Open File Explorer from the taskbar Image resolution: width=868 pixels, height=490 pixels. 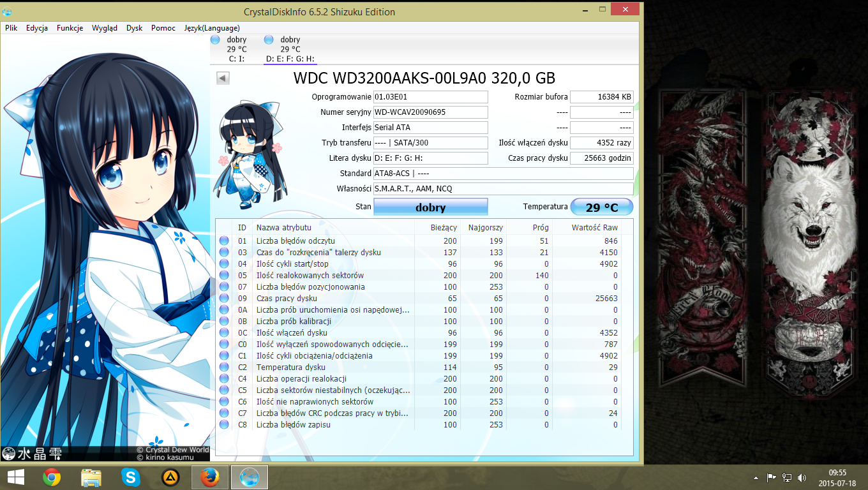click(91, 477)
